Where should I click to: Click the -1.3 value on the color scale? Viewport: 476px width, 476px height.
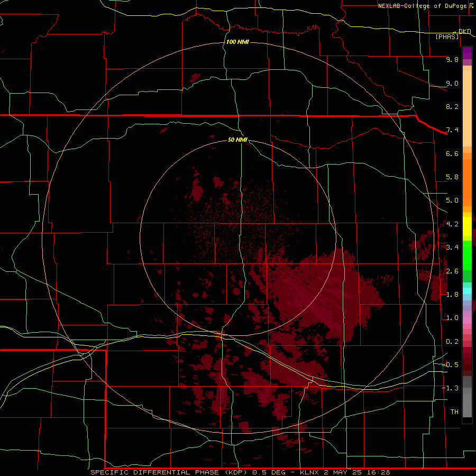[450, 389]
